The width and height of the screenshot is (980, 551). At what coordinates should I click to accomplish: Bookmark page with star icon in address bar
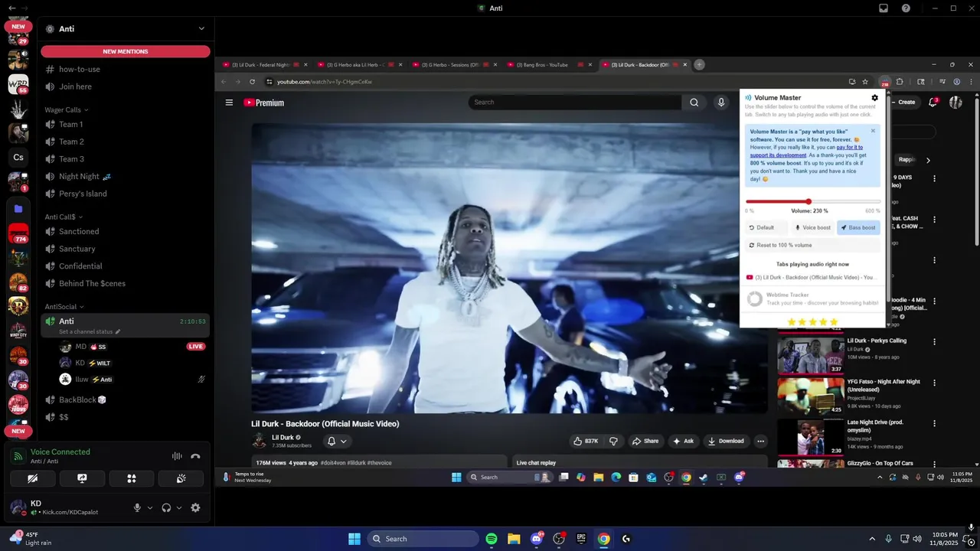(865, 82)
